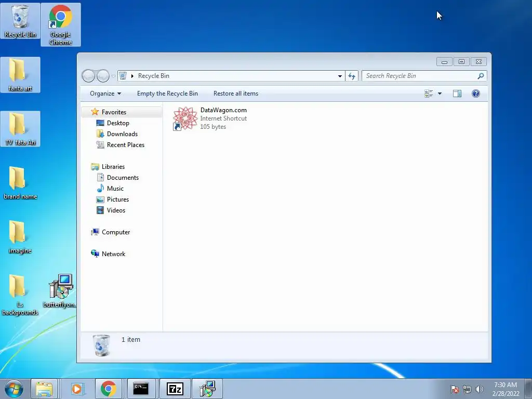This screenshot has height=399, width=532.
Task: Select the imagine folder on desktop
Action: [20, 237]
